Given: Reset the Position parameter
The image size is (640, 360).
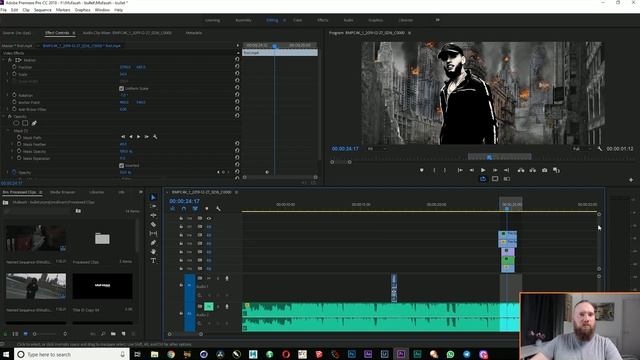Looking at the screenshot, I should tap(237, 67).
